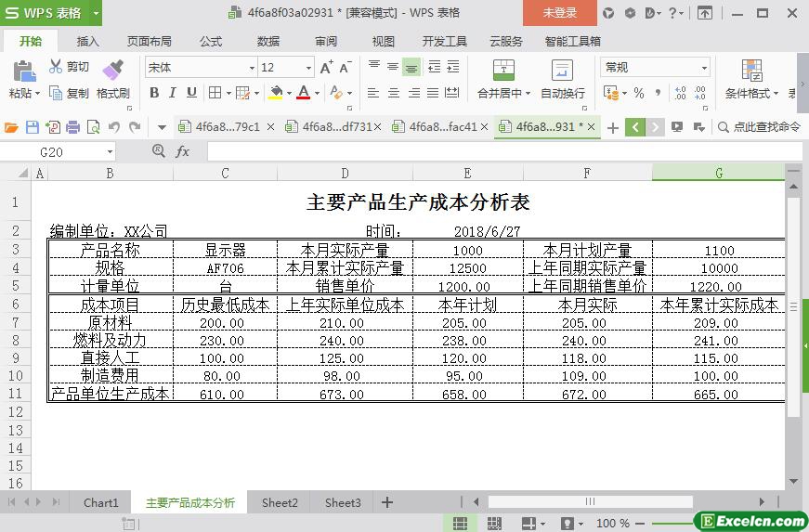Export to PDF icon in quick toolbar
The image size is (809, 532).
(53, 127)
